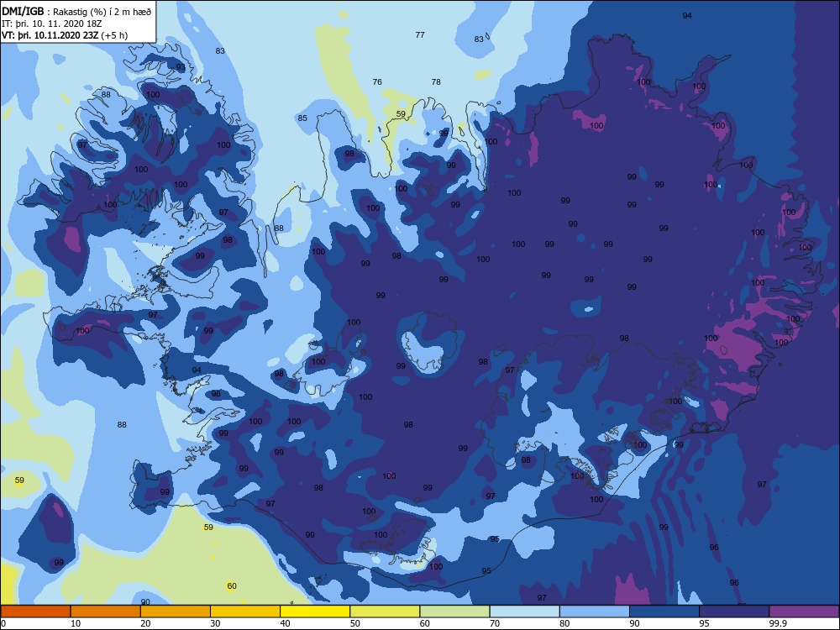This screenshot has width=840, height=630.
Task: Click the 'DMI/IGB' title text
Action: [x=23, y=11]
